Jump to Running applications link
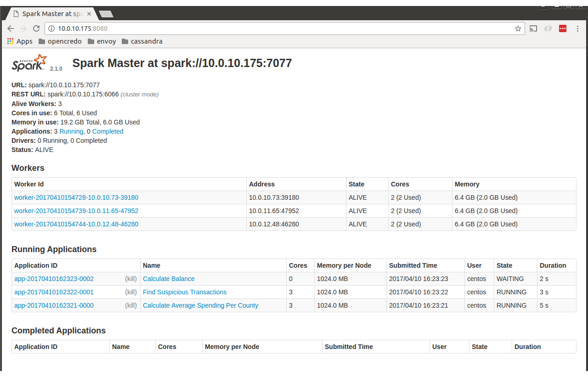 pyautogui.click(x=71, y=131)
